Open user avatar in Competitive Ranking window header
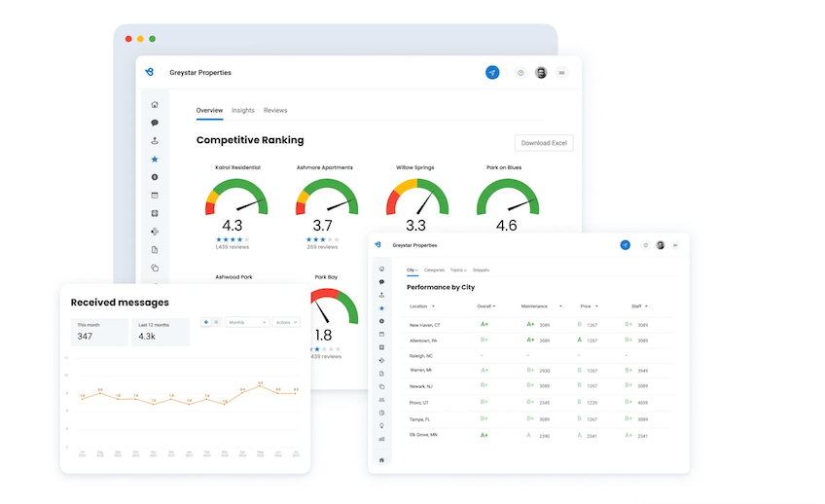 coord(541,73)
